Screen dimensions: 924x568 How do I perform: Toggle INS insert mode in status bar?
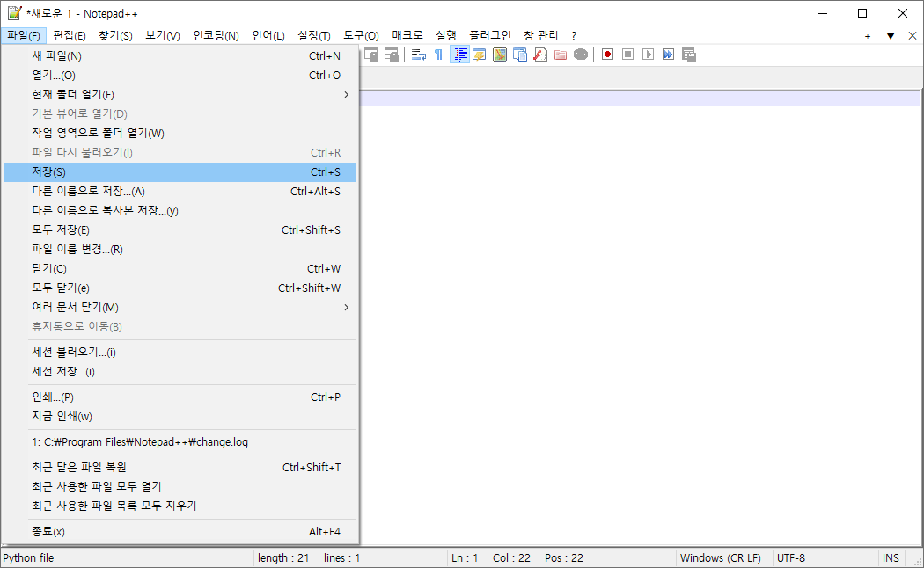[891, 558]
